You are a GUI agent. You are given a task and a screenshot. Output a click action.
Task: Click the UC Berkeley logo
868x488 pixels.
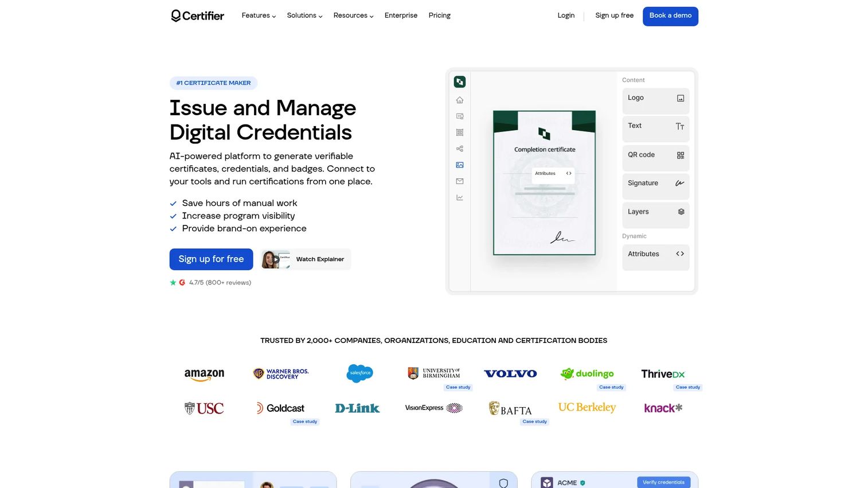(587, 407)
